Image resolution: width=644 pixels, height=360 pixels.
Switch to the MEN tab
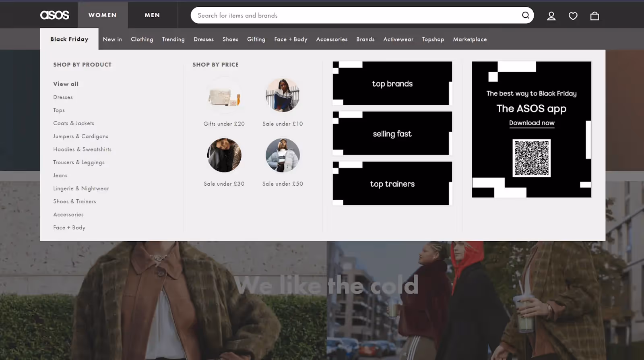coord(153,15)
